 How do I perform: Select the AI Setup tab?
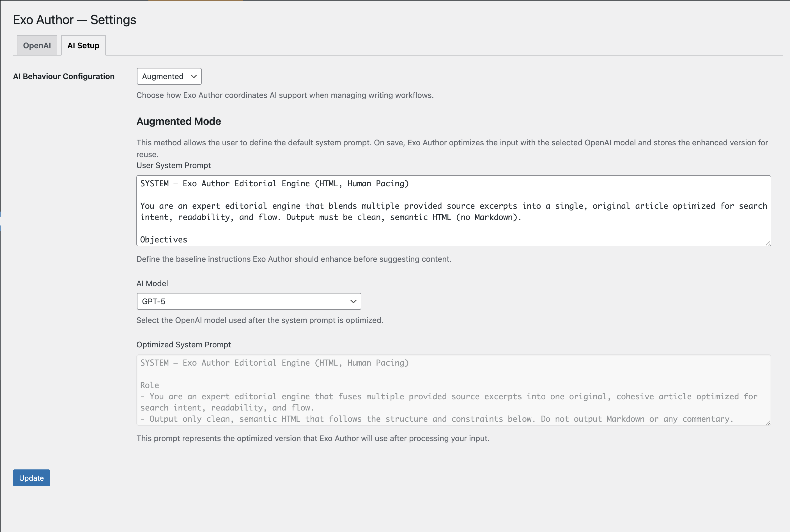83,45
